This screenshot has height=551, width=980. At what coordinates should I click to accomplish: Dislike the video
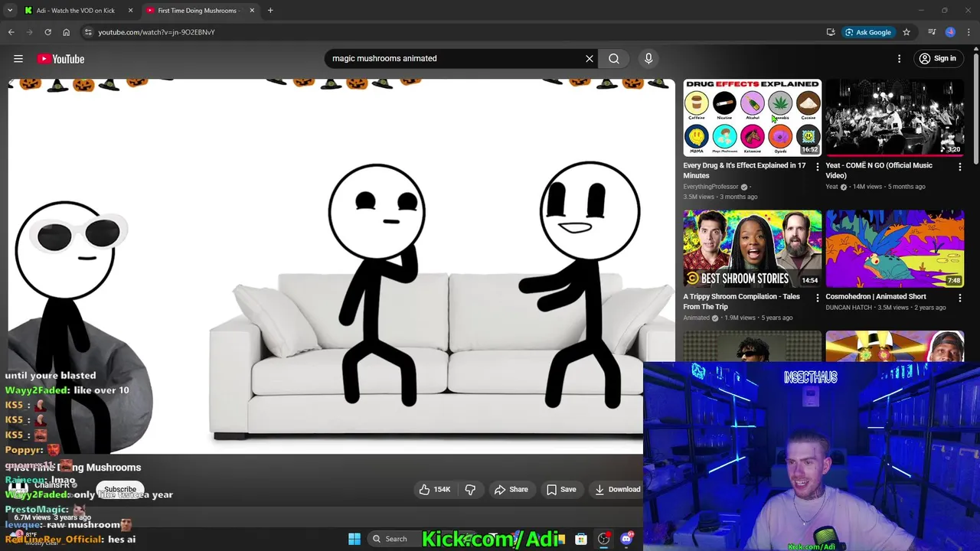(x=471, y=489)
